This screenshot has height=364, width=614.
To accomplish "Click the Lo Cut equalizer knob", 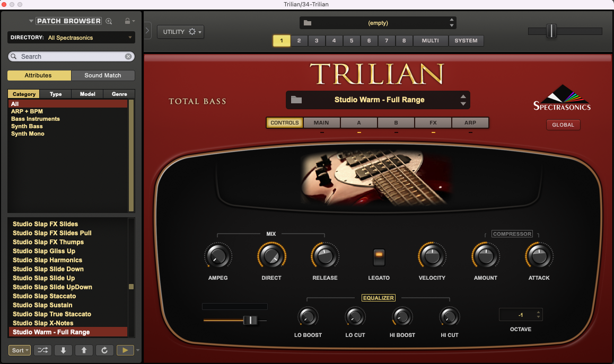I will coord(355,317).
